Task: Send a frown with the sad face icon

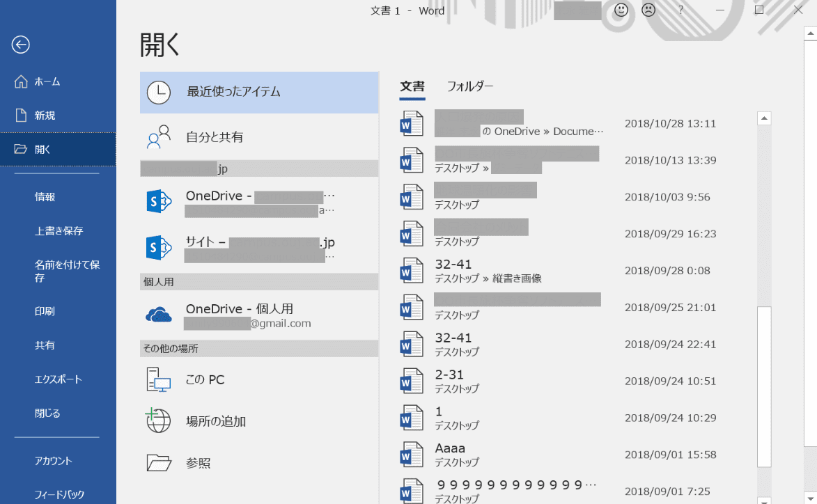Action: 648,10
